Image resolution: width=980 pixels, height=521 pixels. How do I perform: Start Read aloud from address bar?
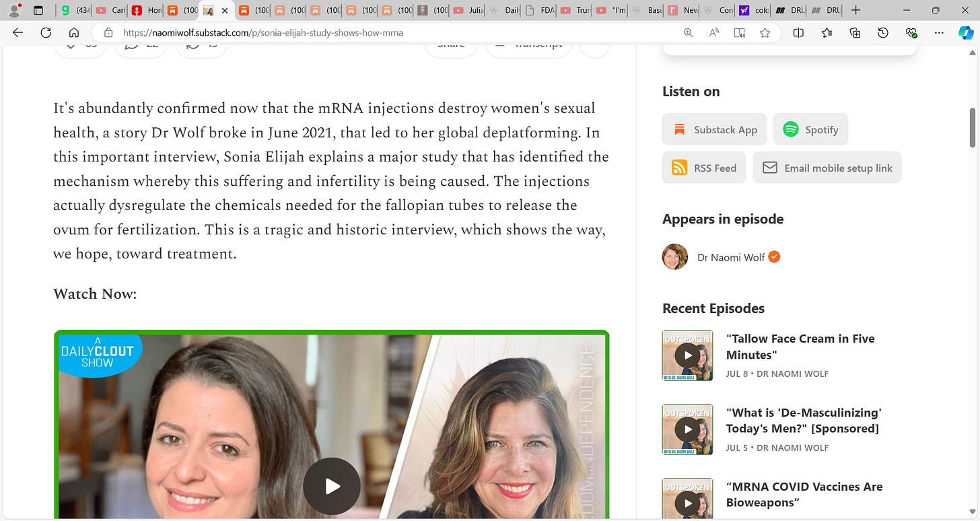(713, 32)
